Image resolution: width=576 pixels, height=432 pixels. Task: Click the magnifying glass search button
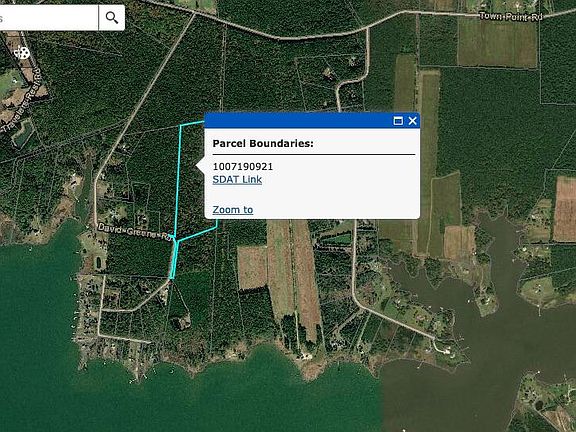[x=112, y=17]
